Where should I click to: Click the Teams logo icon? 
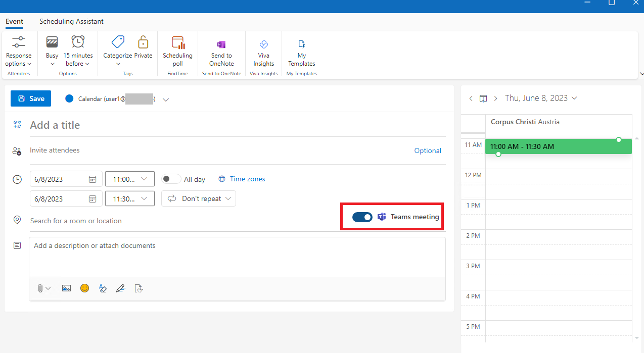click(x=382, y=217)
